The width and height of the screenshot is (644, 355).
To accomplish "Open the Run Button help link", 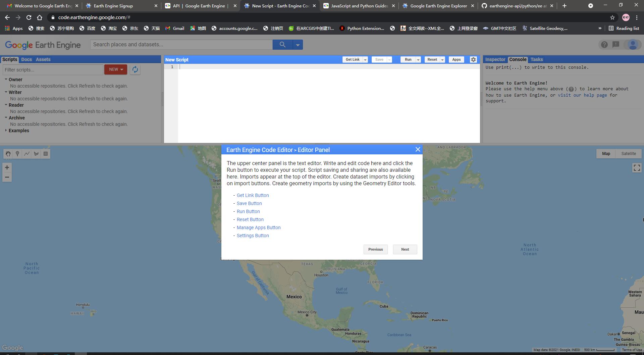I will [248, 211].
